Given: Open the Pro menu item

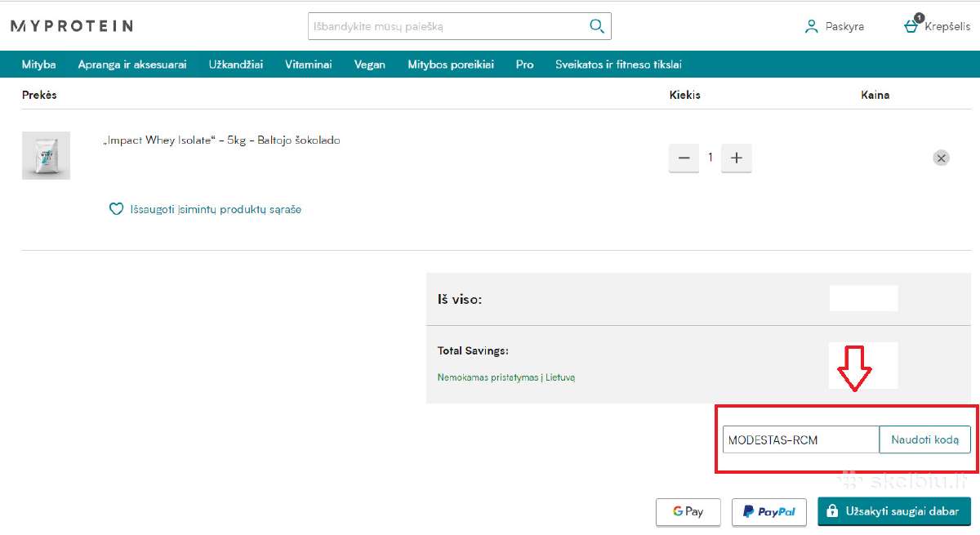Looking at the screenshot, I should click(525, 65).
